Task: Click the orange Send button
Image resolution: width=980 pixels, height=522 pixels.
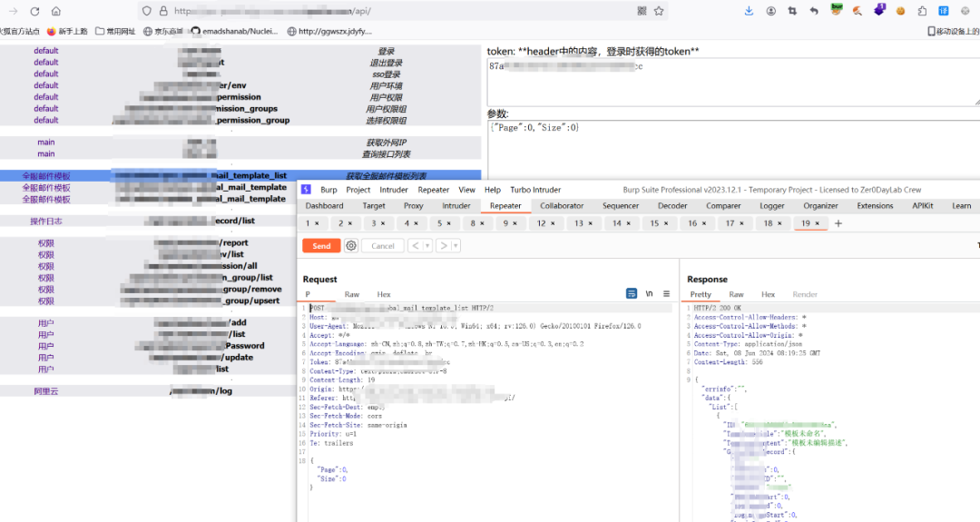Action: pos(321,246)
